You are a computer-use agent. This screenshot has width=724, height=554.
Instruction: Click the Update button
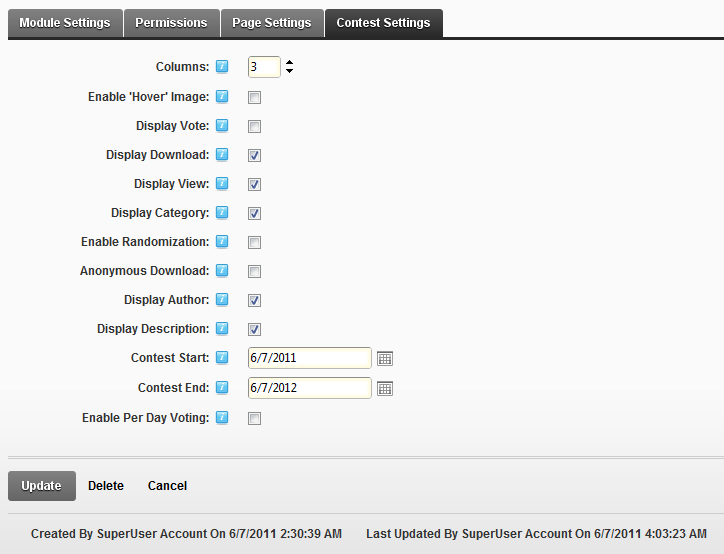click(42, 486)
